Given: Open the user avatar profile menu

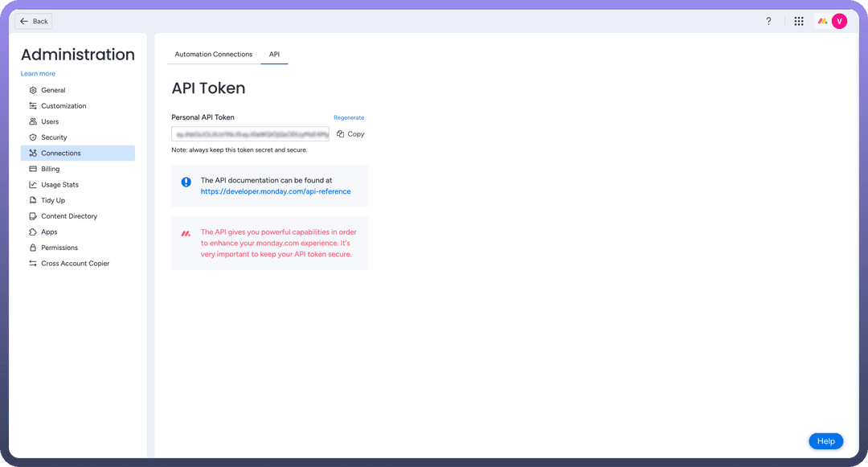Looking at the screenshot, I should (x=839, y=22).
